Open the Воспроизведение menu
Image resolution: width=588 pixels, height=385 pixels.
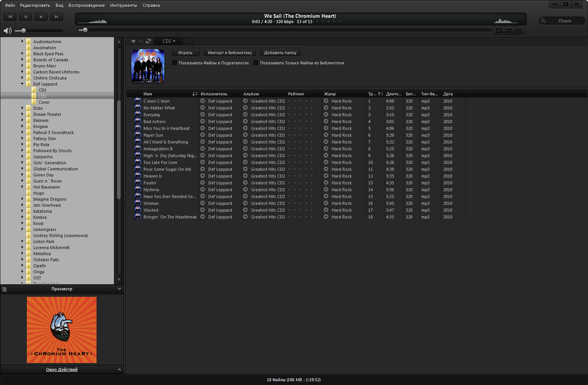pyautogui.click(x=87, y=5)
